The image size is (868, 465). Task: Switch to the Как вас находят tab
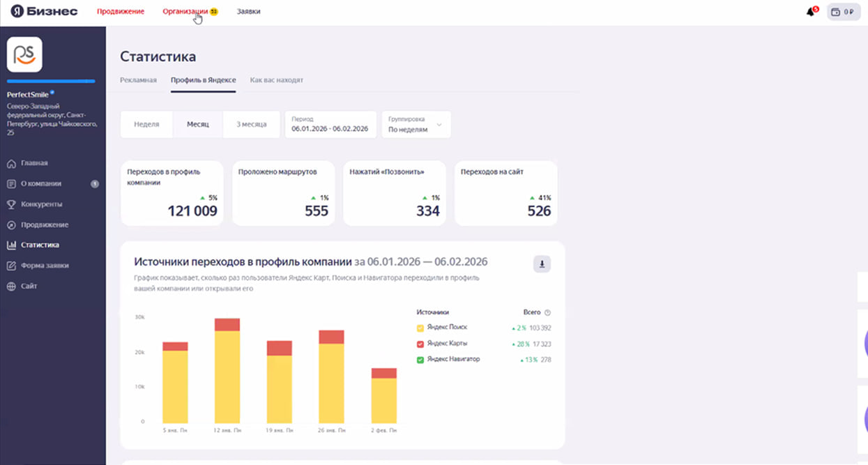click(277, 80)
